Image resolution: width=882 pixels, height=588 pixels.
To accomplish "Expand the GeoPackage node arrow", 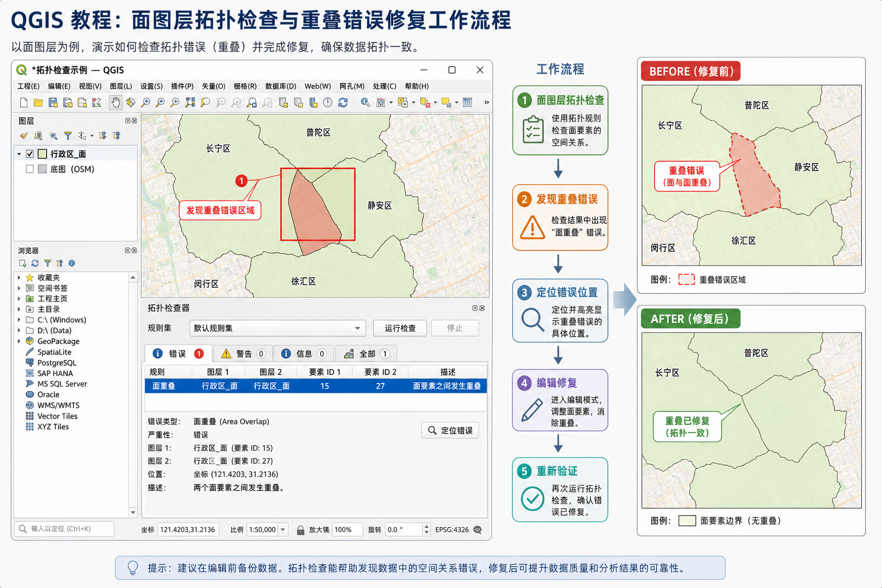I will (x=19, y=341).
